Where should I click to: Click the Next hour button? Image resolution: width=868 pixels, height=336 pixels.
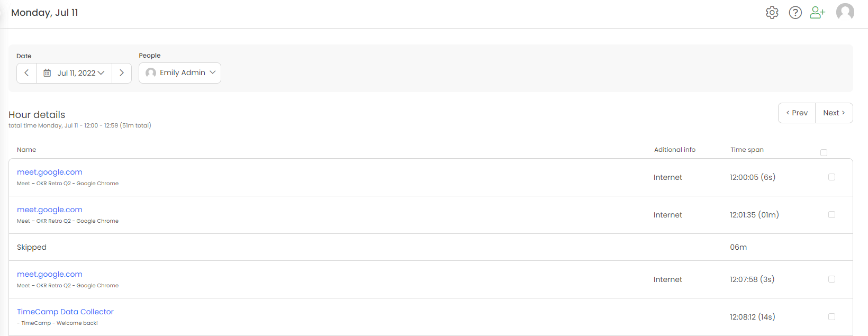(x=834, y=113)
